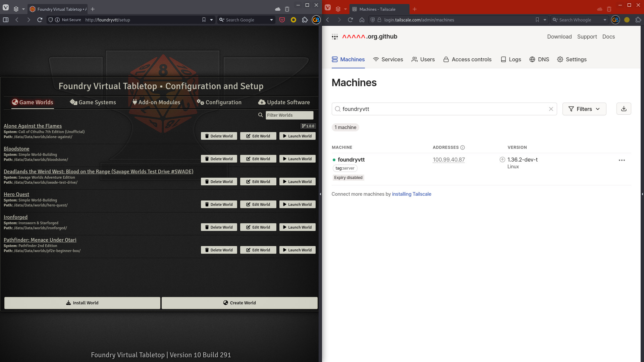Open the Filters dropdown
The width and height of the screenshot is (644, 362).
coord(584,109)
